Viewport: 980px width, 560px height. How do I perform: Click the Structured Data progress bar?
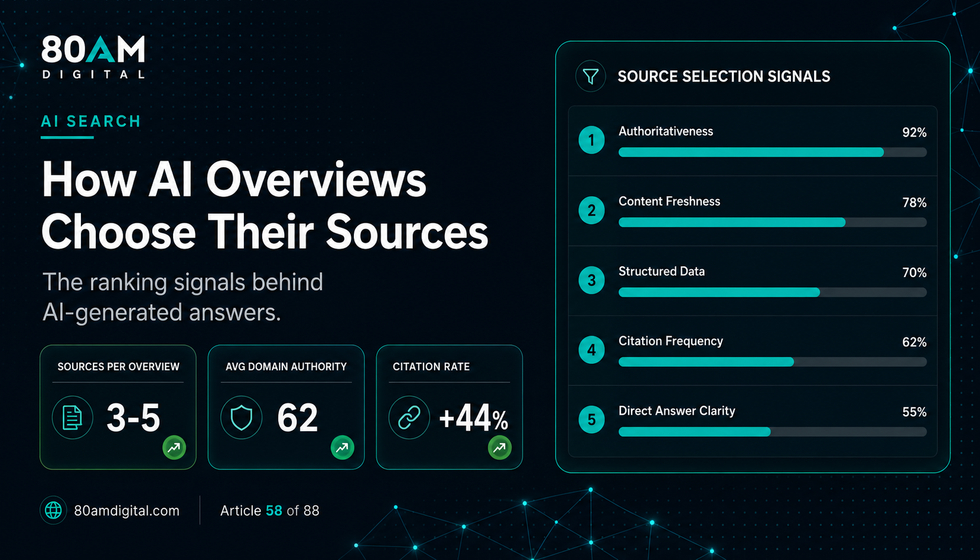(773, 292)
